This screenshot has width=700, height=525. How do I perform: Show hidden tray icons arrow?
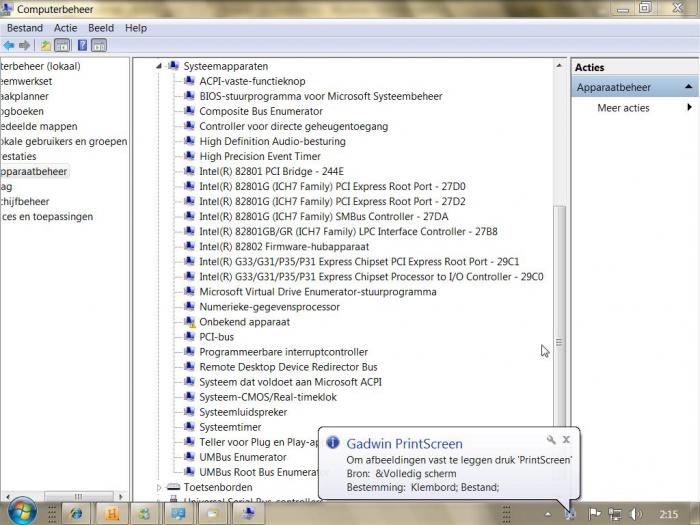point(548,515)
